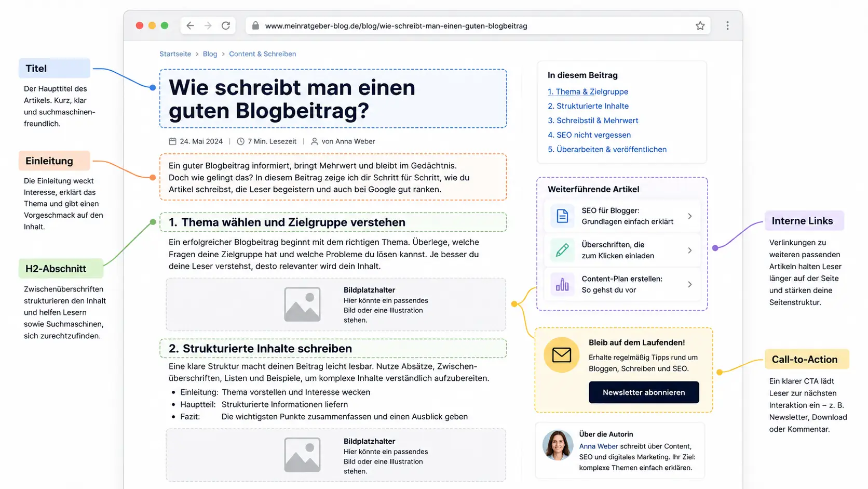Go to Startseite breadcrumb
The image size is (868, 489).
[175, 54]
